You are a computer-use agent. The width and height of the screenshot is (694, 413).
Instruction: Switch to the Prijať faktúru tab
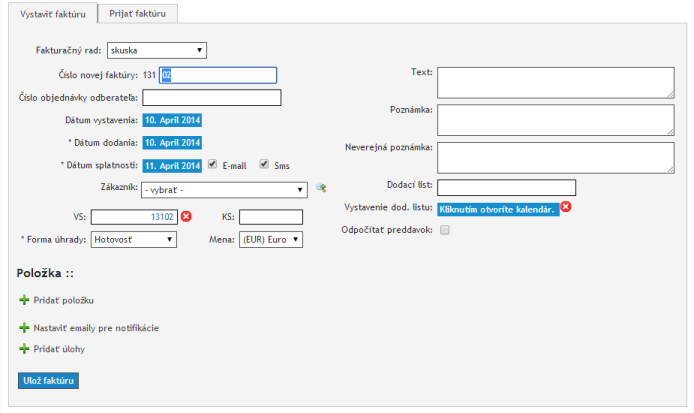pyautogui.click(x=138, y=13)
